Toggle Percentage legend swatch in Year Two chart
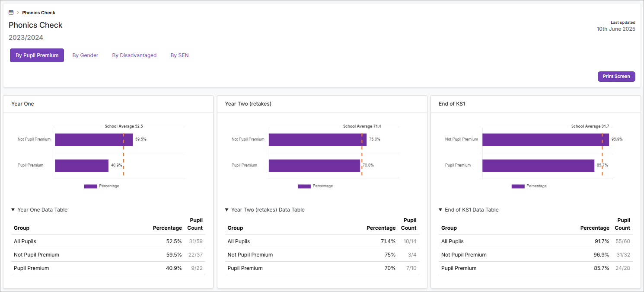 pyautogui.click(x=304, y=186)
